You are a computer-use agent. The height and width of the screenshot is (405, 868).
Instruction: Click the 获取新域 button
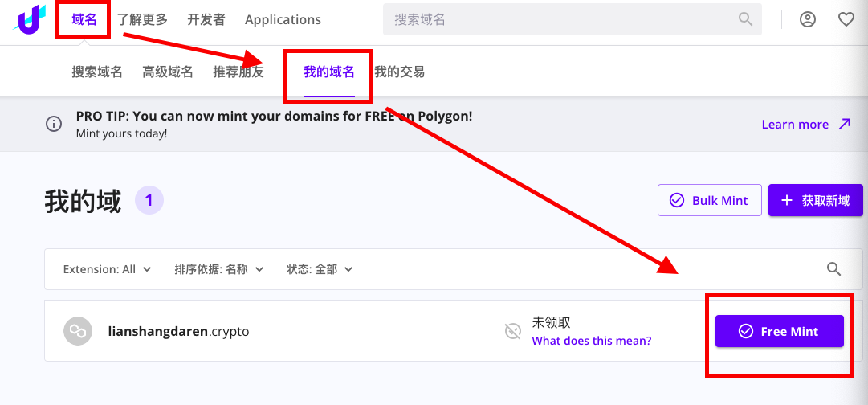(816, 200)
